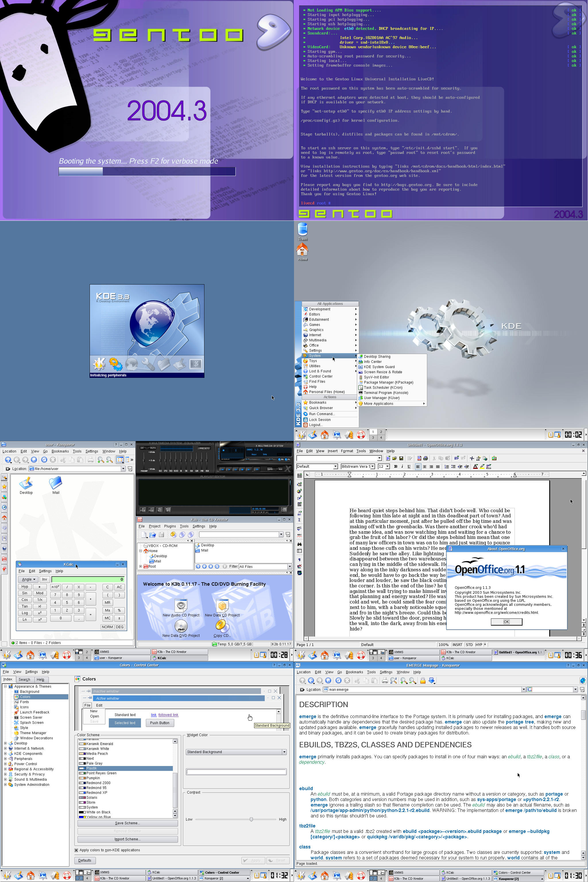Click the AC button in KCalc
The image size is (588, 882).
coord(119,587)
